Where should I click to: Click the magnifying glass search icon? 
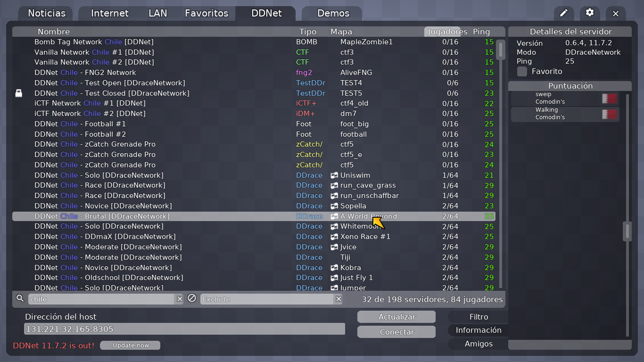click(x=19, y=298)
